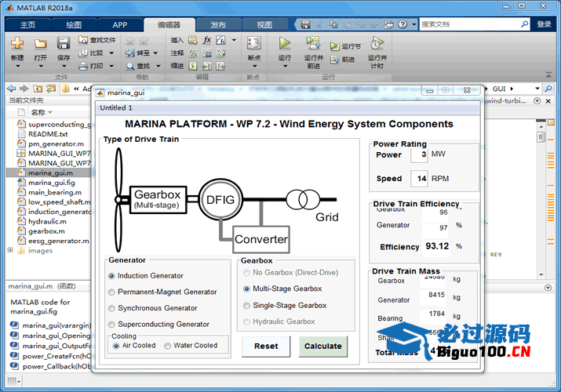Open the address bar path dropdown
Viewport: 561px width, 392px height.
click(537, 89)
